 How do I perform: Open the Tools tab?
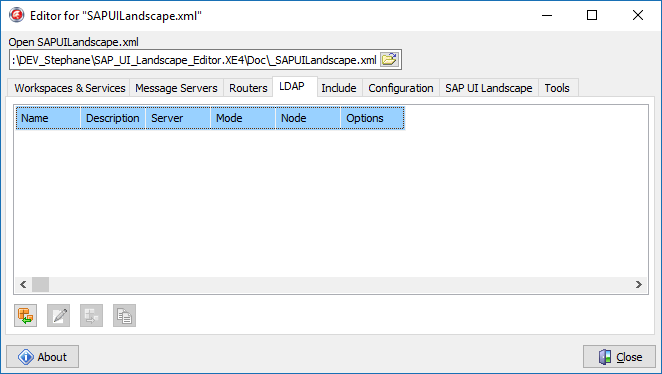pyautogui.click(x=557, y=88)
